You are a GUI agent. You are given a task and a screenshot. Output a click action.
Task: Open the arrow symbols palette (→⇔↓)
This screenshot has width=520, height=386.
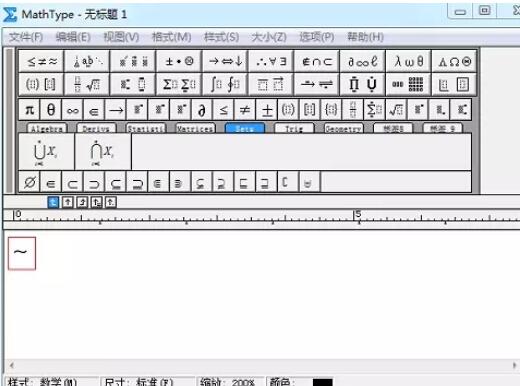pos(225,61)
